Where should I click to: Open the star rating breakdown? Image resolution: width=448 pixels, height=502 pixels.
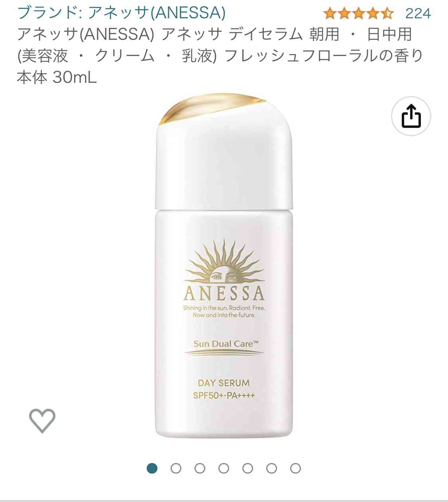[x=358, y=14]
